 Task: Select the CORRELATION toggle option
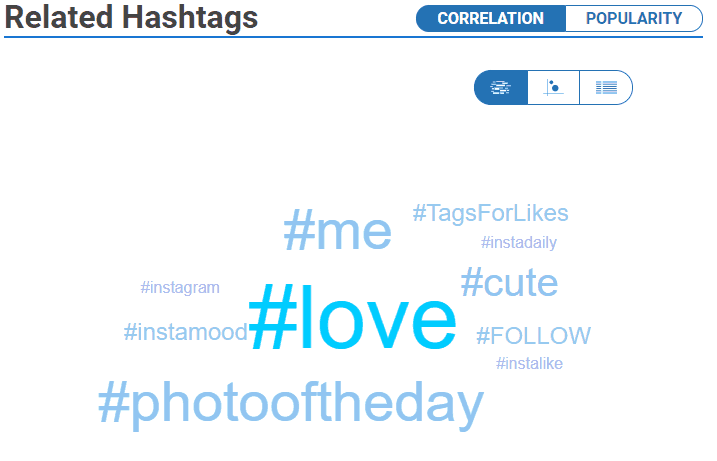pyautogui.click(x=490, y=18)
